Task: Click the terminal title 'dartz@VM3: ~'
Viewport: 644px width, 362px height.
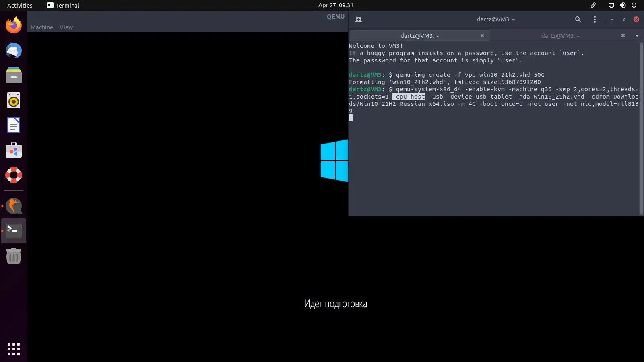Action: click(x=496, y=19)
